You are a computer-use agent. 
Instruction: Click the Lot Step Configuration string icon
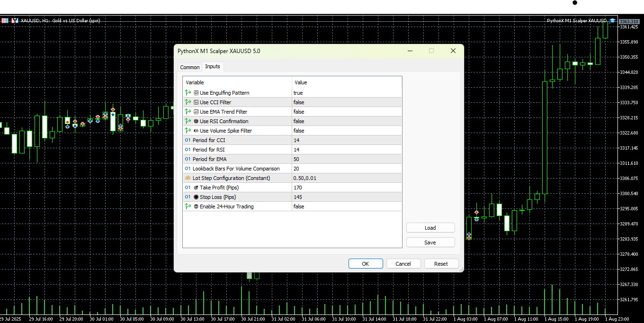(188, 178)
